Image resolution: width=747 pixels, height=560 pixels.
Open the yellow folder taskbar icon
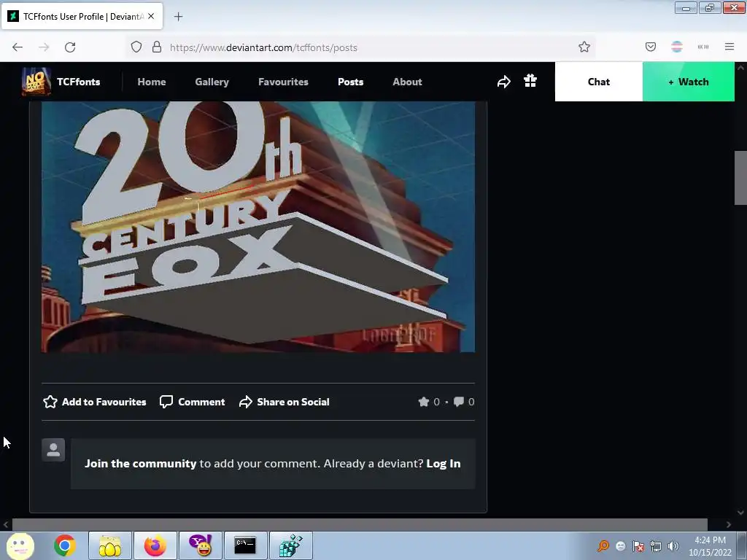109,545
